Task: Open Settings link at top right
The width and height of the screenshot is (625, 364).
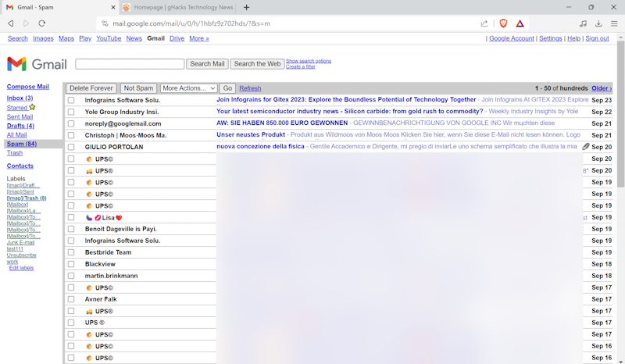Action: [x=551, y=38]
